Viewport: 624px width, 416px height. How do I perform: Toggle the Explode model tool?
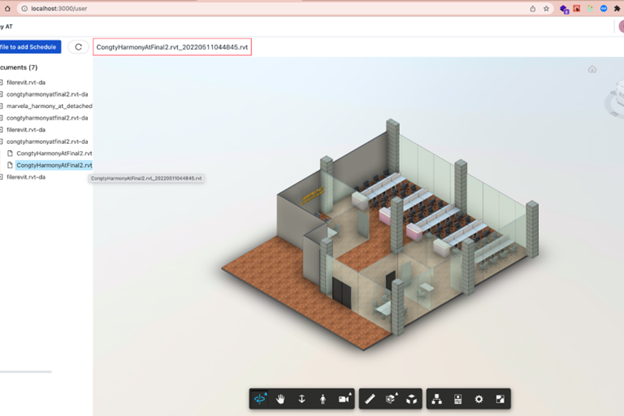click(412, 398)
